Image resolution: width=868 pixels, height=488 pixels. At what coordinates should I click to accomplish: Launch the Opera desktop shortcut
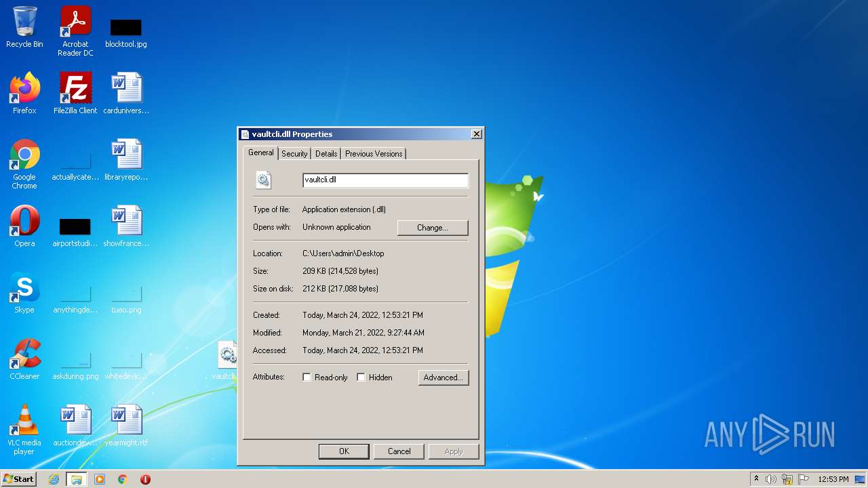24,226
